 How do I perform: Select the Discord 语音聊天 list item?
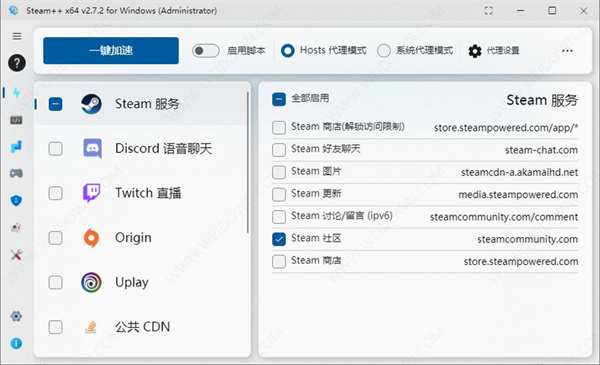click(142, 148)
